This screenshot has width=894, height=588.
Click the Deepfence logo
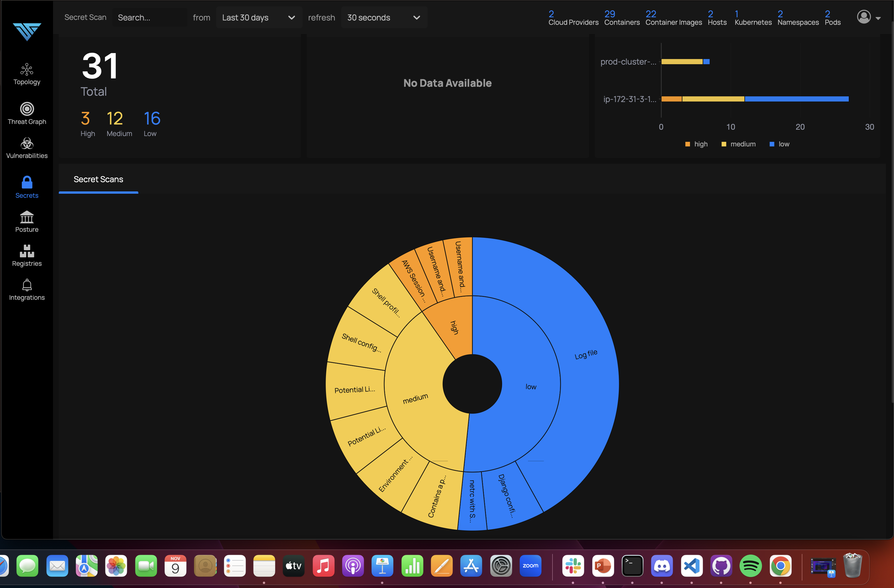pos(27,31)
